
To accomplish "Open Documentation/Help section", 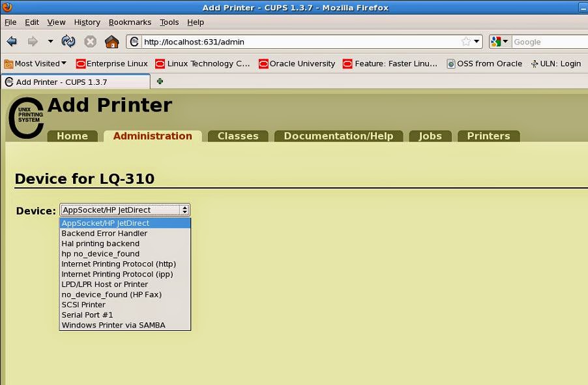I will [x=338, y=136].
